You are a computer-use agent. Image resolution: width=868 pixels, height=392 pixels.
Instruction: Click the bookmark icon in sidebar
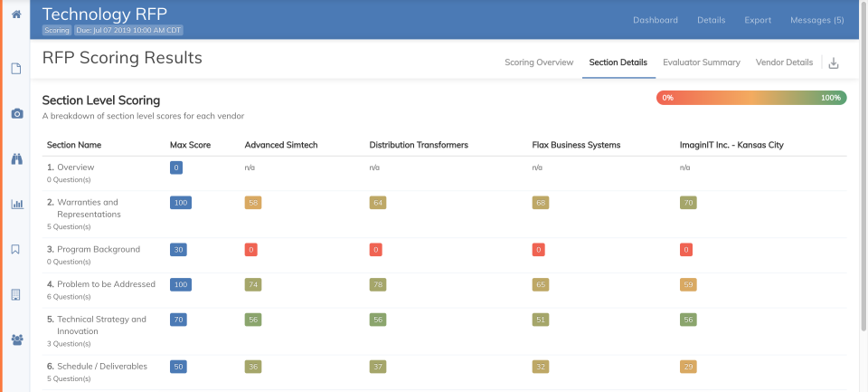click(x=16, y=250)
